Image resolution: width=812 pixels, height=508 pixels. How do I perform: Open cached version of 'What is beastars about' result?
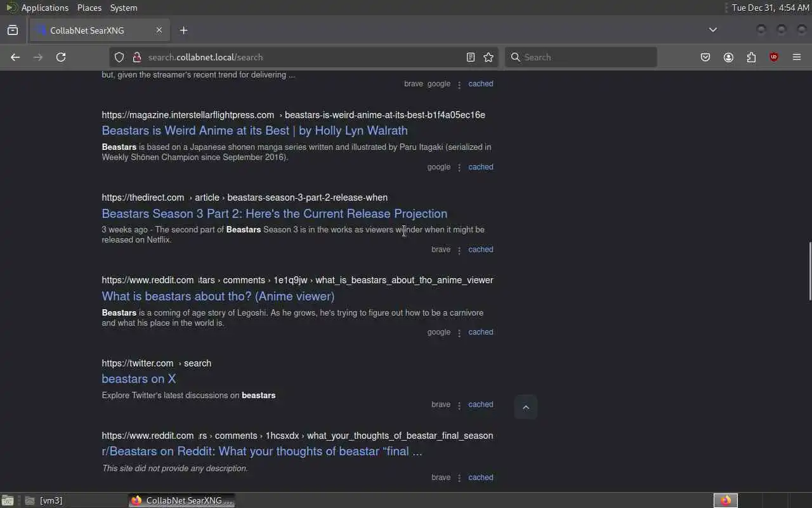tap(480, 332)
